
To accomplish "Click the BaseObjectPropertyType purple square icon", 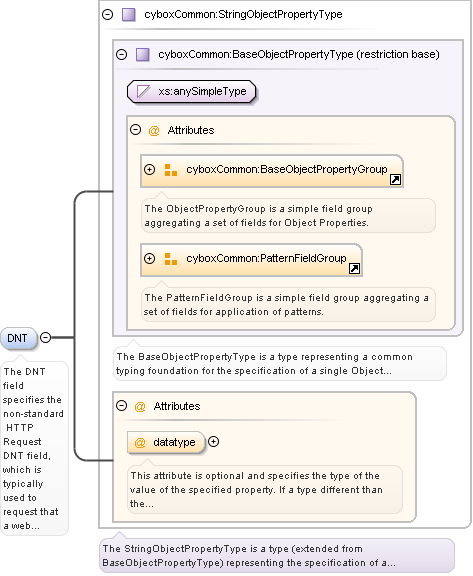I will coord(142,55).
